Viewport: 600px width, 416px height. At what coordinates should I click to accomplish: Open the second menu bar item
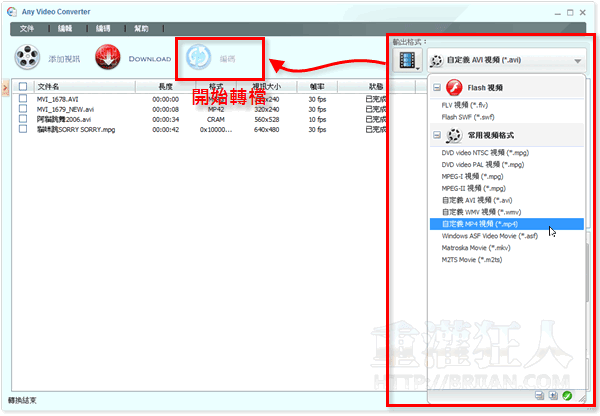65,29
